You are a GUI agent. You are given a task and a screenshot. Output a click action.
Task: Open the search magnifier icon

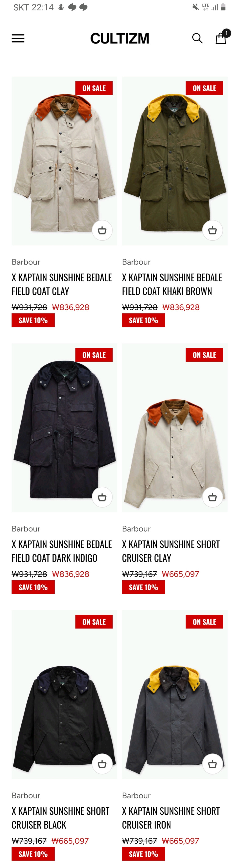197,38
